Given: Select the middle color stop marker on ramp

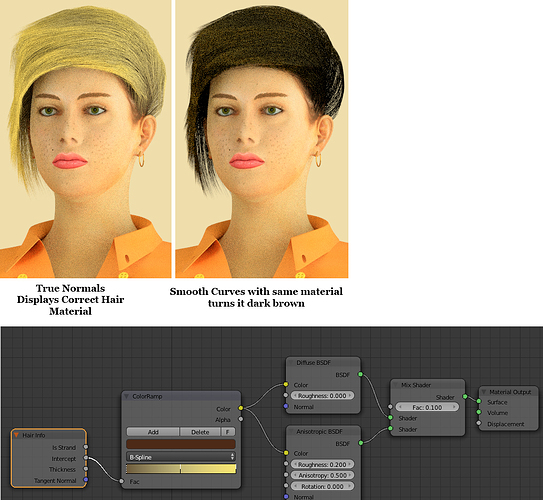Looking at the screenshot, I should 180,469.
